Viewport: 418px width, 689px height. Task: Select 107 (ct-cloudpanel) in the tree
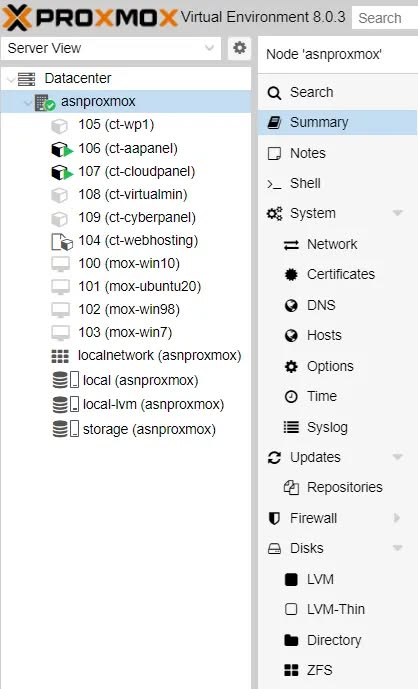click(126, 171)
